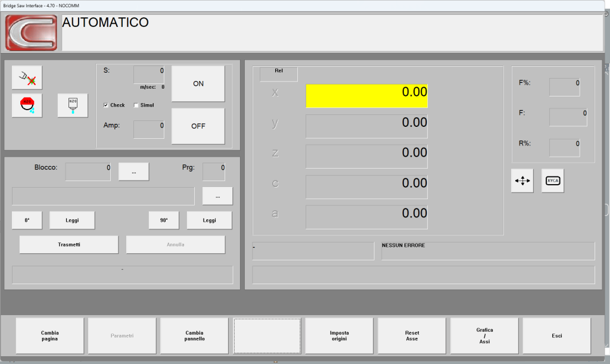This screenshot has width=610, height=364.
Task: Click the 90° button
Action: [164, 220]
